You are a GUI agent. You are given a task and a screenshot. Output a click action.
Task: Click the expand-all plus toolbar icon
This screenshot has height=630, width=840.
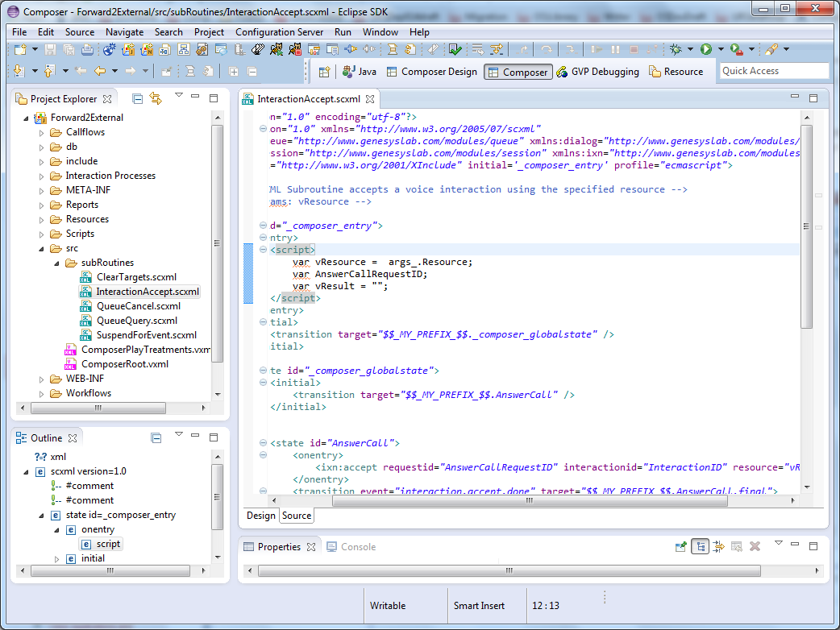(x=234, y=71)
